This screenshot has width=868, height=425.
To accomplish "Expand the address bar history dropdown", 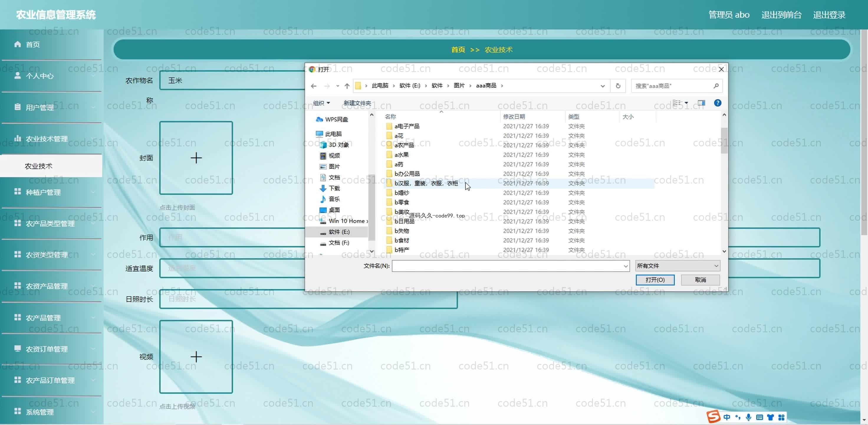I will point(603,86).
